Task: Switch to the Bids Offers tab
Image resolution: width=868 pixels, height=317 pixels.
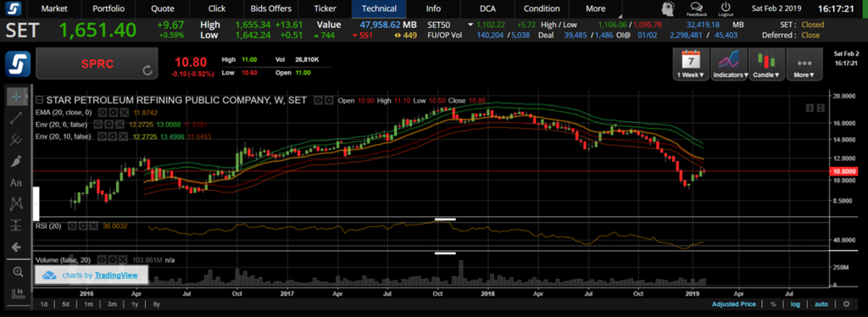Action: [x=270, y=8]
